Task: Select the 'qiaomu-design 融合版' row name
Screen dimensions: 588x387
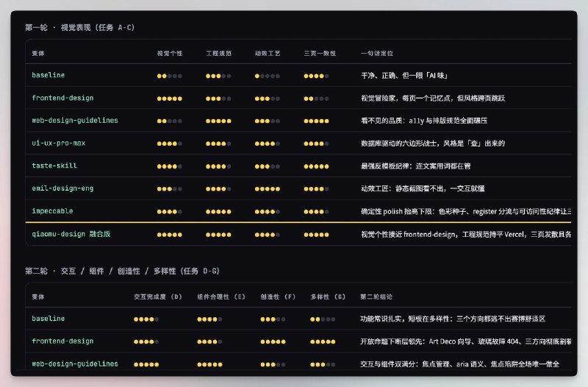Action: [71, 234]
